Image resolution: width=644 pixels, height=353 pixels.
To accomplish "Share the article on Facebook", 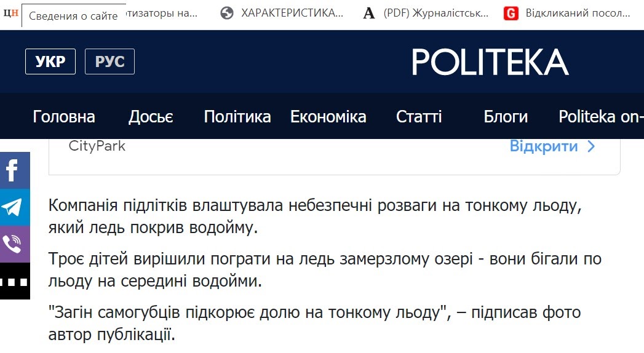I will pyautogui.click(x=15, y=170).
